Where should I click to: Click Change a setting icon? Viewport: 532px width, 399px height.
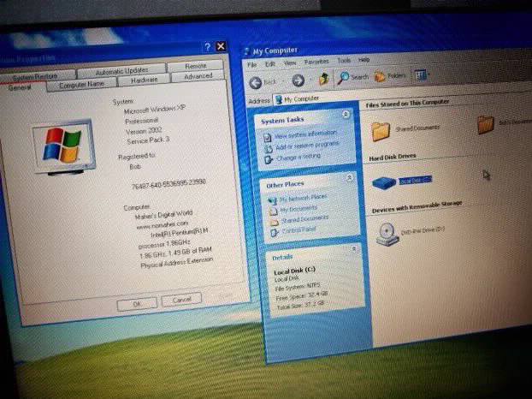269,159
